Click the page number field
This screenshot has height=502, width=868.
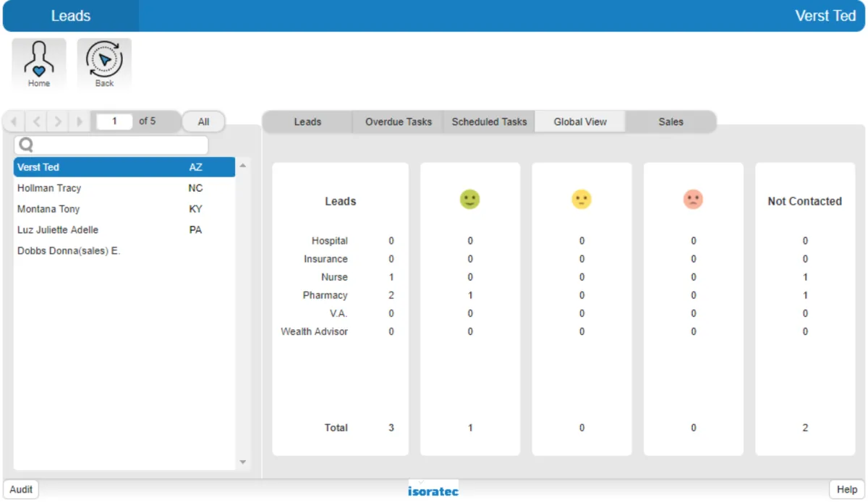(x=114, y=122)
